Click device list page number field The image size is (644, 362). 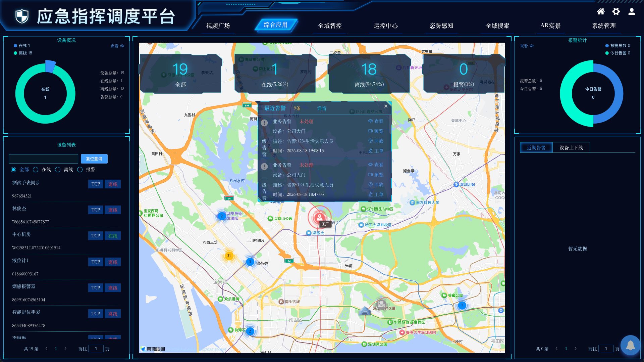(96, 349)
